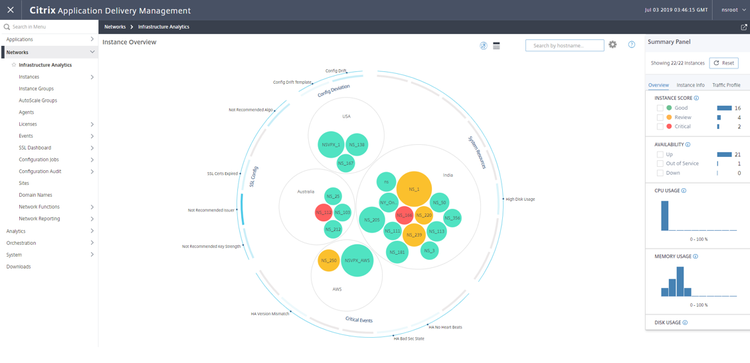Open the help question mark icon
Screen dimensions: 750x363
(x=631, y=45)
